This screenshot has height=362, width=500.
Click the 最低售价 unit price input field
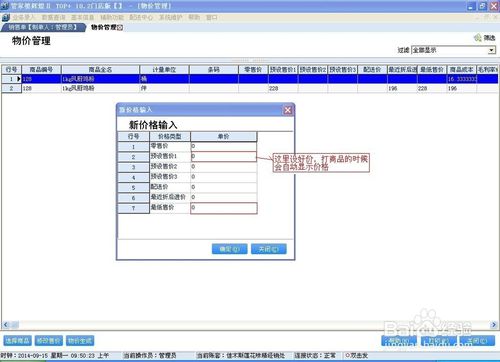pos(224,208)
